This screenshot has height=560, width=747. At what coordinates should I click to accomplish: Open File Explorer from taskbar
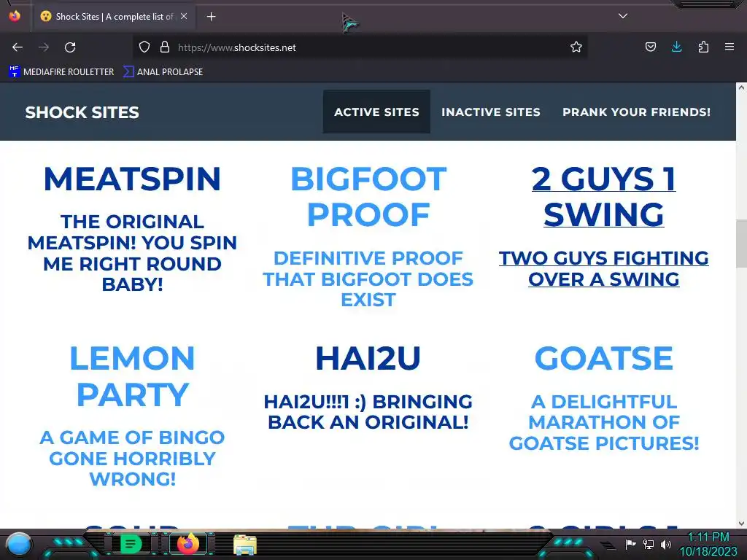(245, 545)
